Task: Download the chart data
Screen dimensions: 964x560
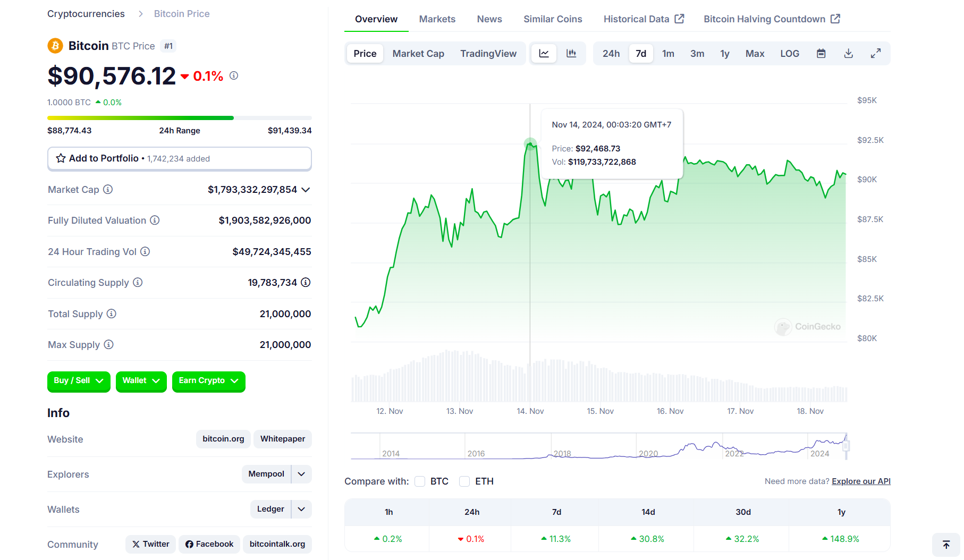Action: coord(849,54)
